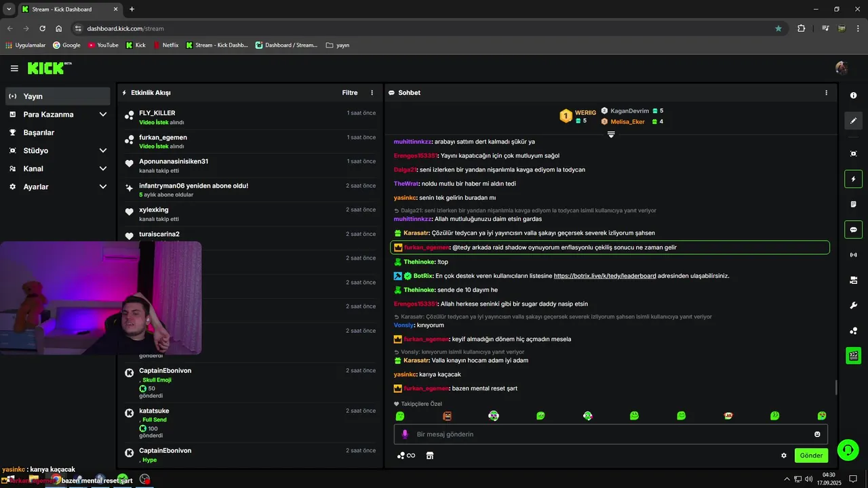868x488 pixels.
Task: Open chat settings gear icon
Action: tap(784, 455)
